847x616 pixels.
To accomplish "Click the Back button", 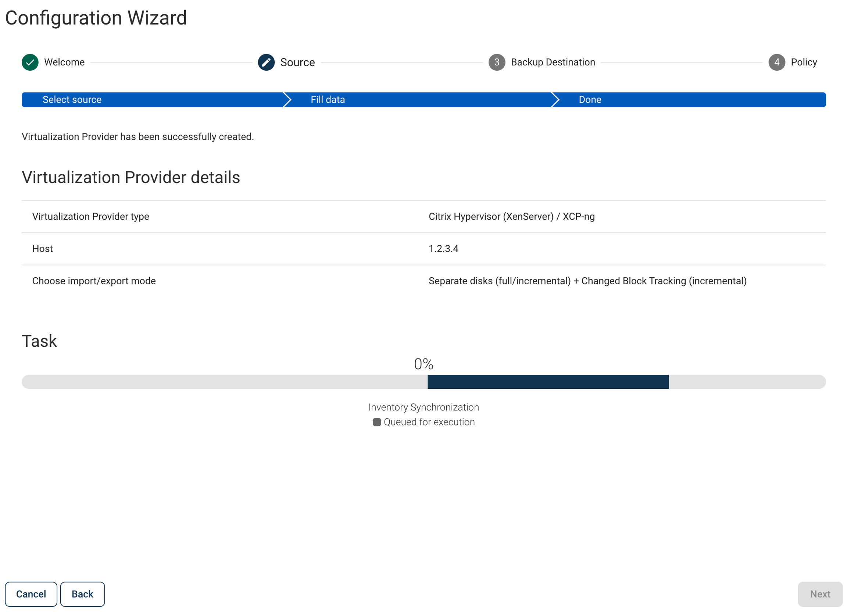I will (x=83, y=594).
